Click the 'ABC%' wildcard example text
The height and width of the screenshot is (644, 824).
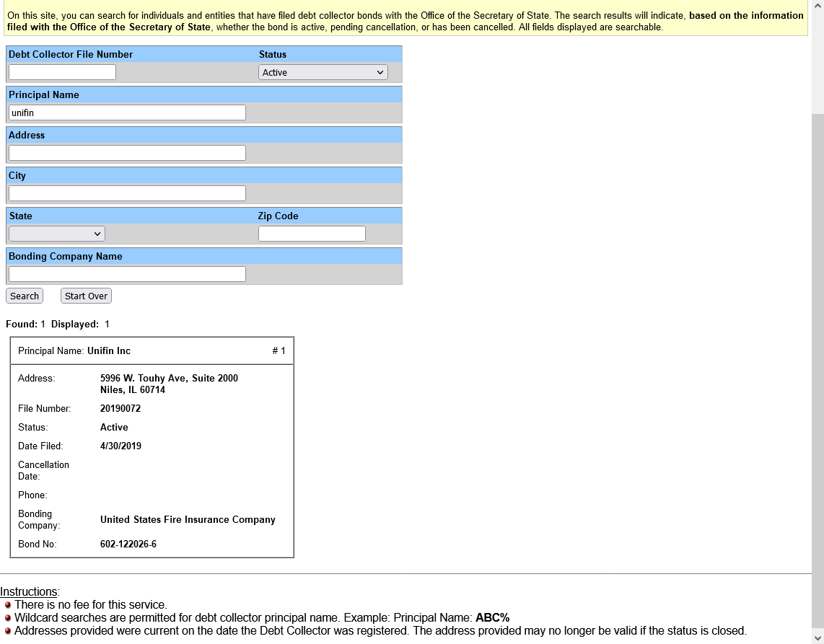(492, 618)
